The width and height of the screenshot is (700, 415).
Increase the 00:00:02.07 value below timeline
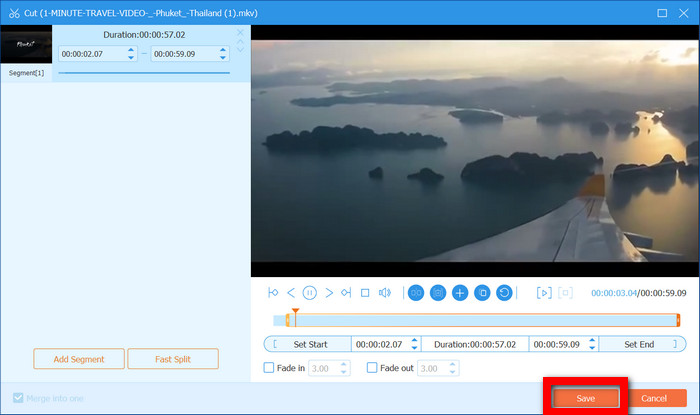tap(414, 340)
